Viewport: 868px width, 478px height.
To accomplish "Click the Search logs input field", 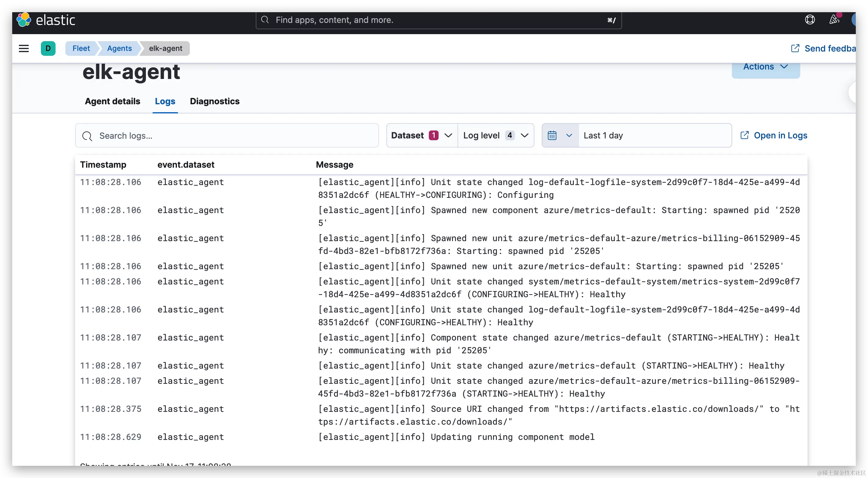I will click(233, 136).
